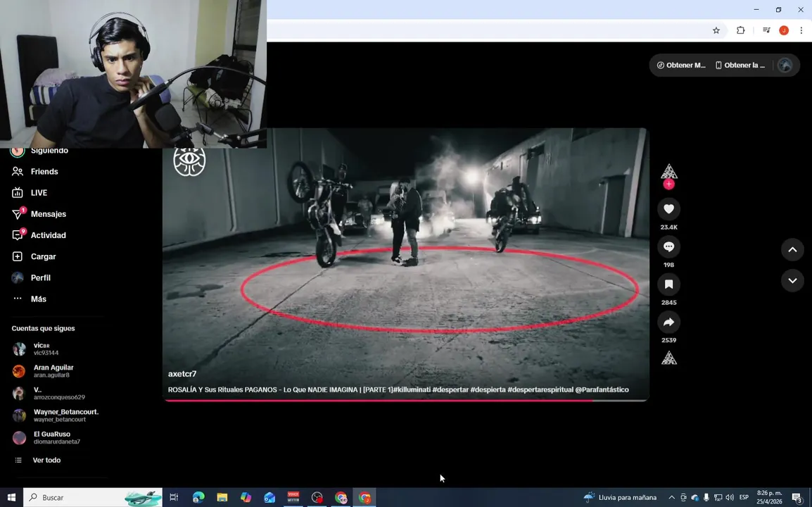Select LIVE label in sidebar
This screenshot has height=507, width=812.
[x=39, y=193]
